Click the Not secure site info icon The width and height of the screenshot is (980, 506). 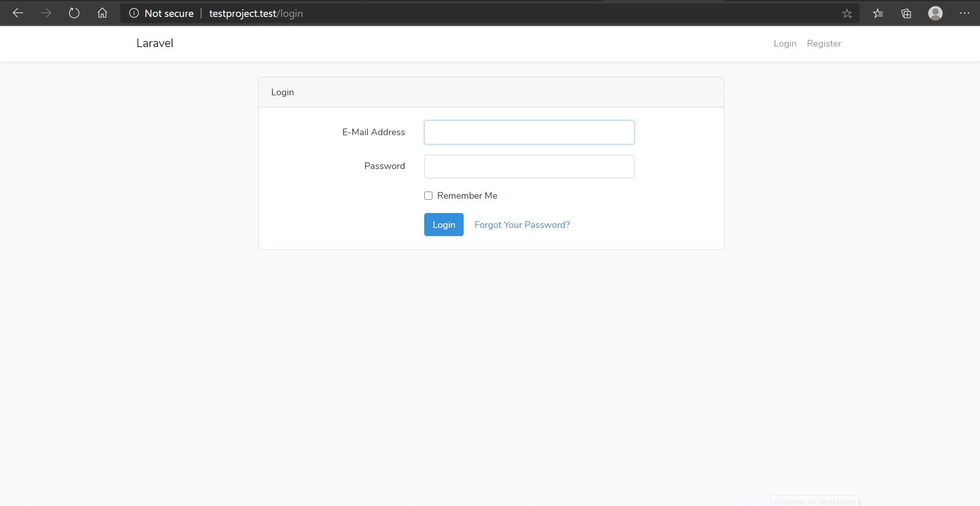134,13
